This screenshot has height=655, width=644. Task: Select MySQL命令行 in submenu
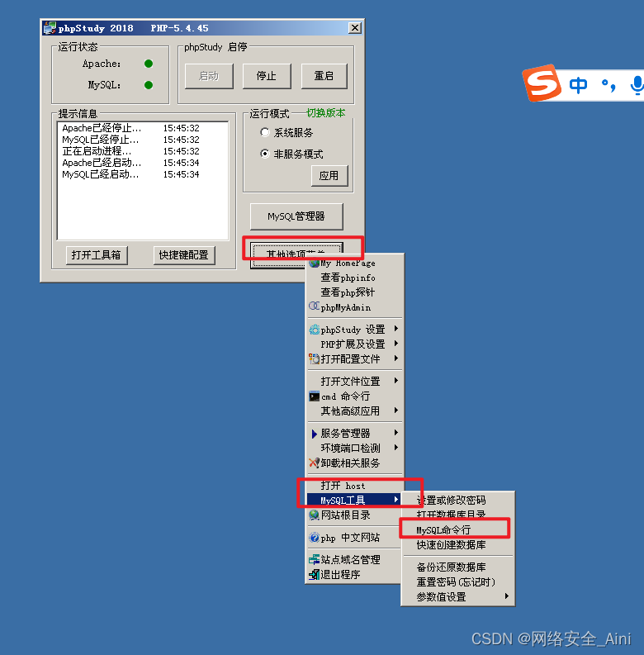tap(457, 530)
